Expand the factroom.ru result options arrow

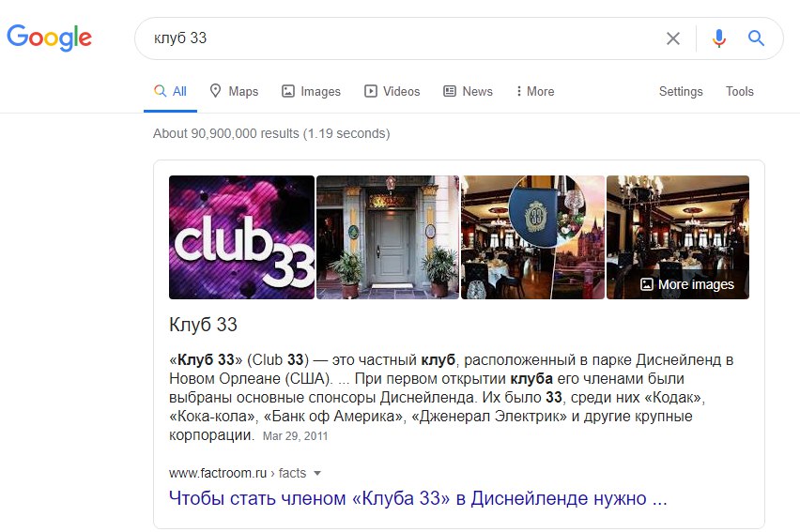pyautogui.click(x=317, y=473)
